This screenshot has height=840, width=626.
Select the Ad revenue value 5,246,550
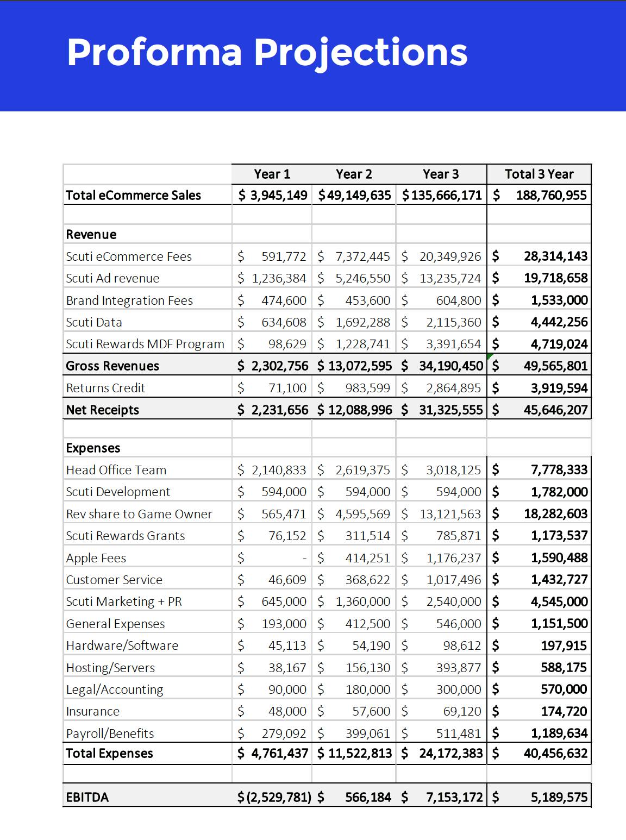pyautogui.click(x=362, y=278)
